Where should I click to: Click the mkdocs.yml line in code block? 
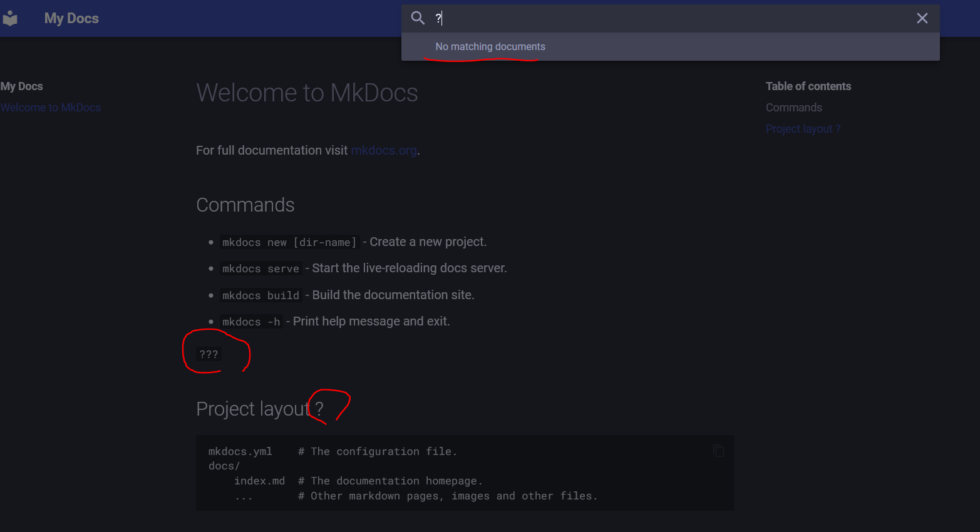[333, 451]
